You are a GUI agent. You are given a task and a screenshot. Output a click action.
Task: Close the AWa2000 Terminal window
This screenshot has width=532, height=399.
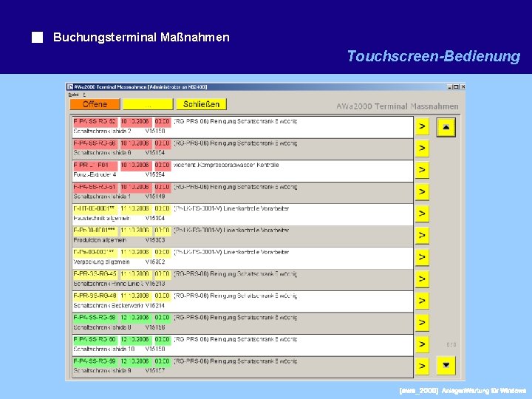pyautogui.click(x=463, y=87)
